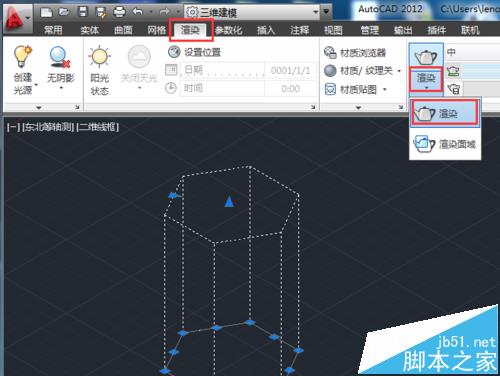Redo the undone action

point(164,12)
